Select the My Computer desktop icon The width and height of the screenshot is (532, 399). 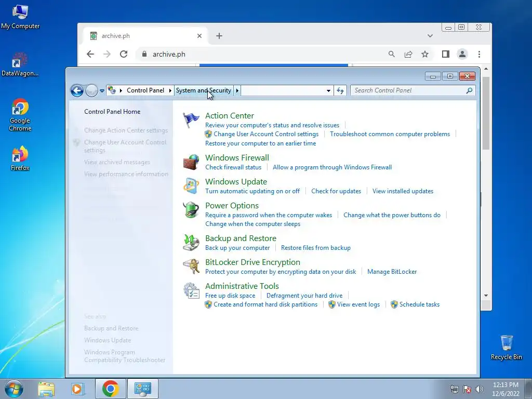tap(20, 17)
